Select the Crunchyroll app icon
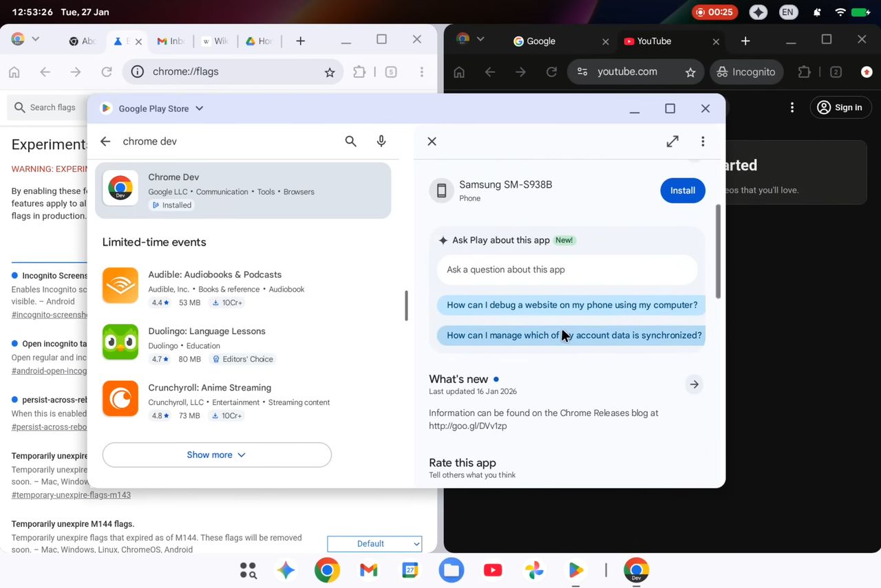Image resolution: width=881 pixels, height=588 pixels. point(120,398)
